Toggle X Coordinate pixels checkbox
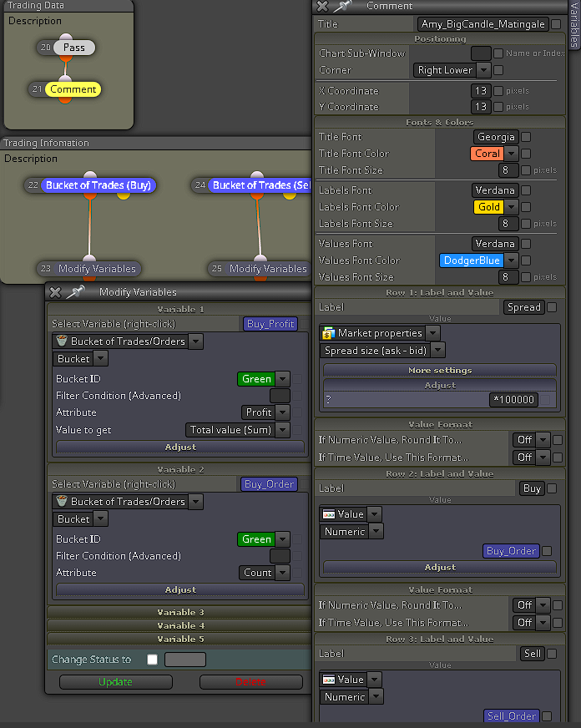Image resolution: width=581 pixels, height=728 pixels. point(498,90)
